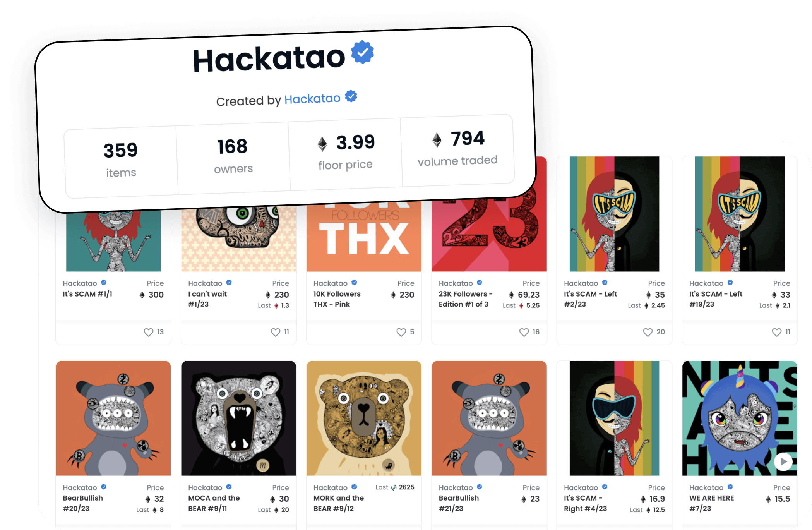812x530 pixels.
Task: Favorite the 10K Followers THX - Pink card
Action: click(401, 332)
